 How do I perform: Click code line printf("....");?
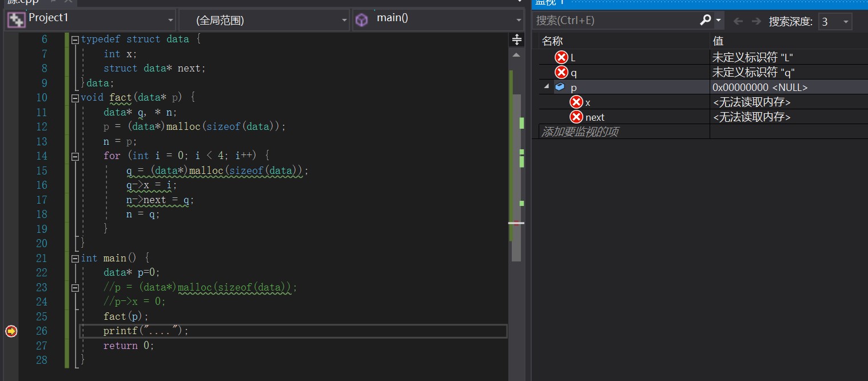click(x=146, y=331)
